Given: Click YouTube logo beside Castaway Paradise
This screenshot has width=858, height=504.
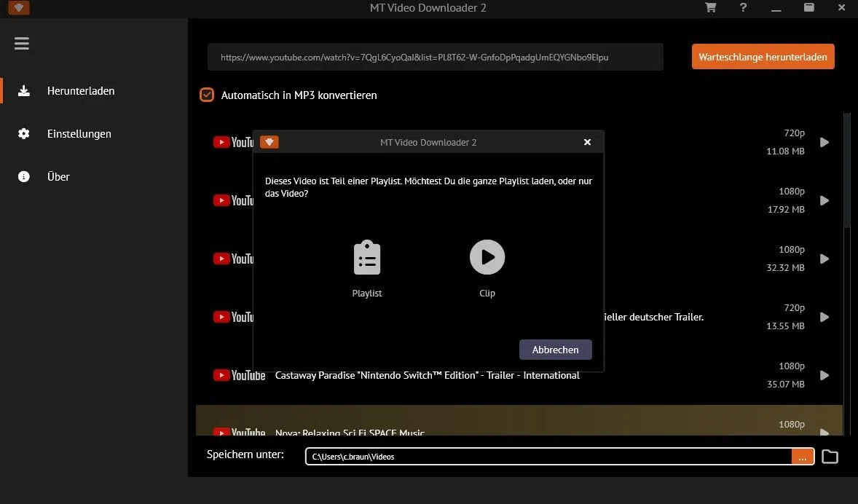Looking at the screenshot, I should click(239, 375).
